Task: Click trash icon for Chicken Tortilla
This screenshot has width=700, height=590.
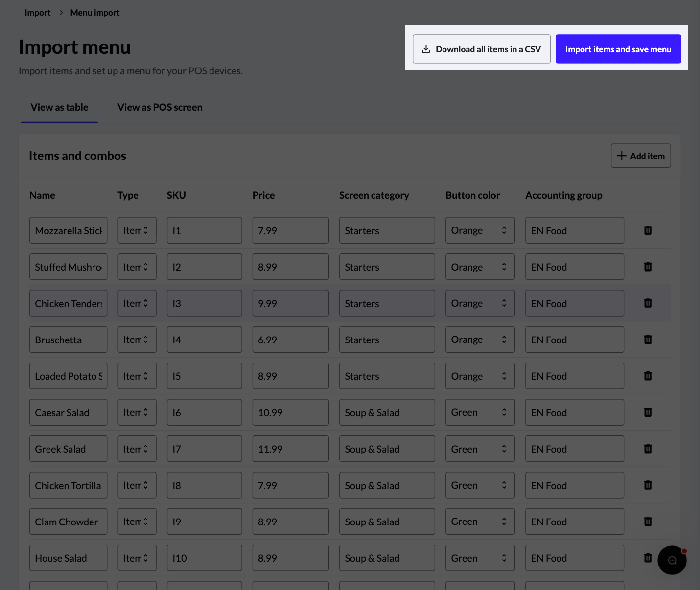Action: (x=648, y=485)
